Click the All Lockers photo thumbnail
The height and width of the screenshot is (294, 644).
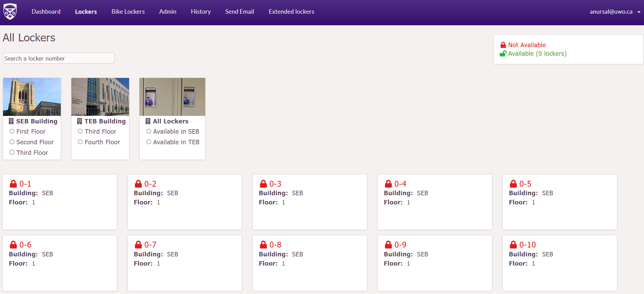click(172, 97)
